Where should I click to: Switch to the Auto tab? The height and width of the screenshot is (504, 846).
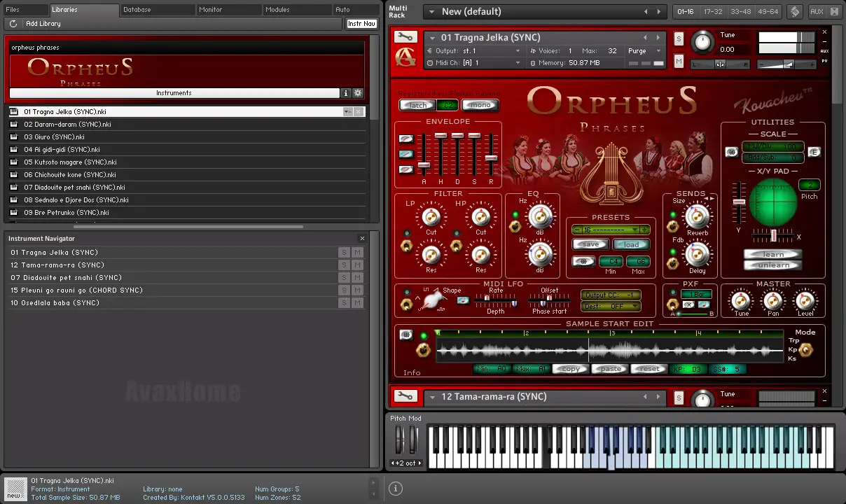(356, 10)
